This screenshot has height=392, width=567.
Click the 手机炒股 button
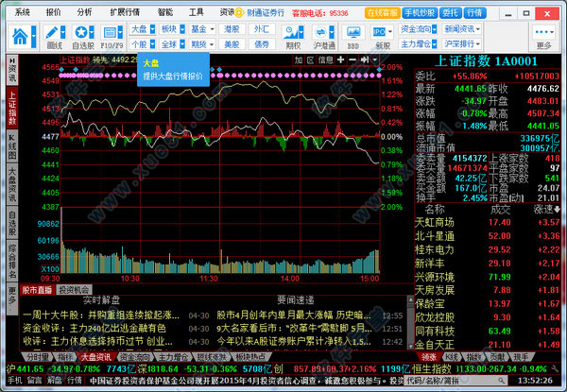pyautogui.click(x=420, y=13)
